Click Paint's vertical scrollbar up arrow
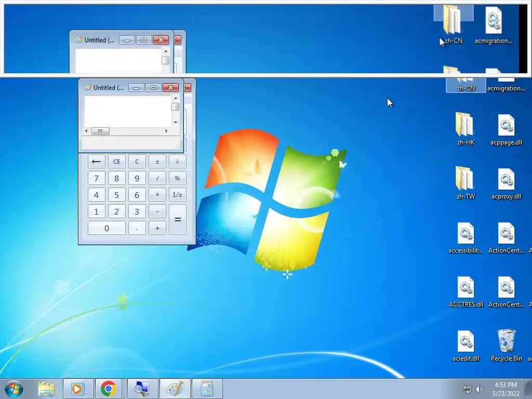The image size is (532, 399). [x=176, y=98]
